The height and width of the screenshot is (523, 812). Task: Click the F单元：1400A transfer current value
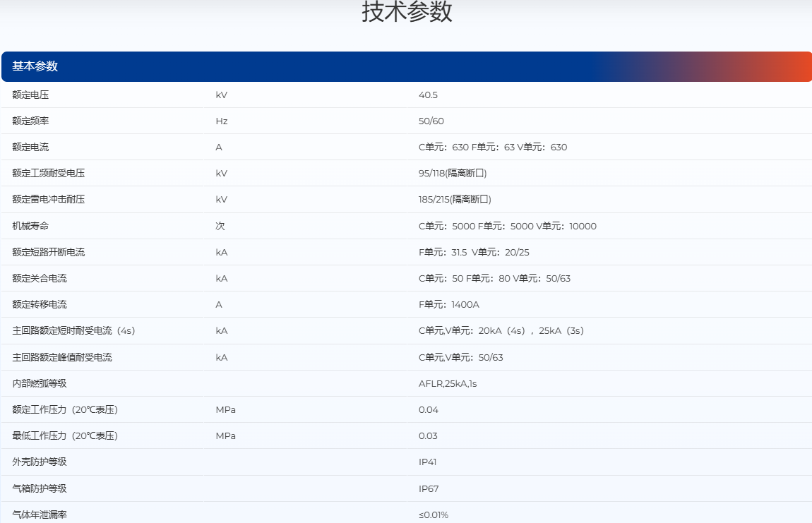click(449, 304)
